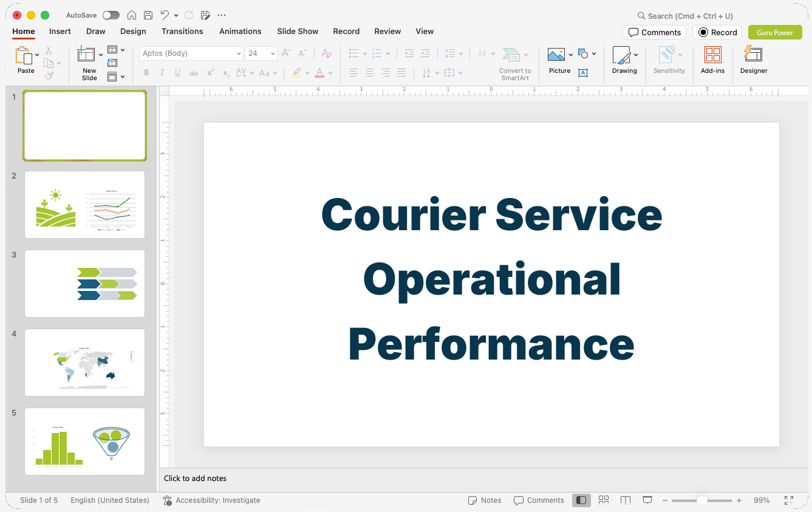Open Comments from the status bar

point(539,500)
